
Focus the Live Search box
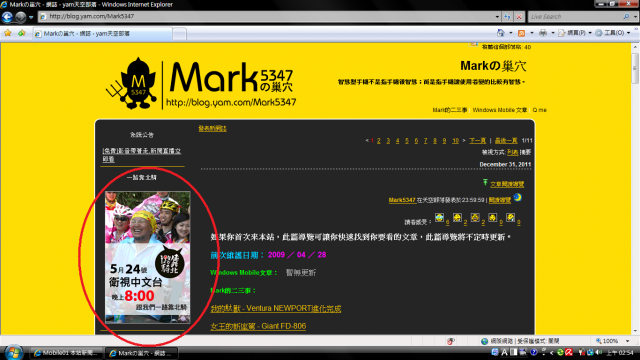point(575,17)
